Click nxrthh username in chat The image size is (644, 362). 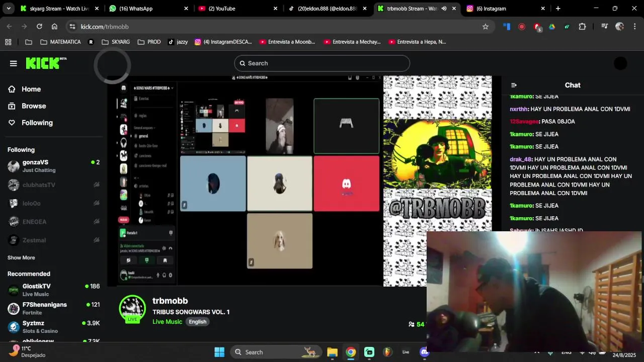click(519, 109)
